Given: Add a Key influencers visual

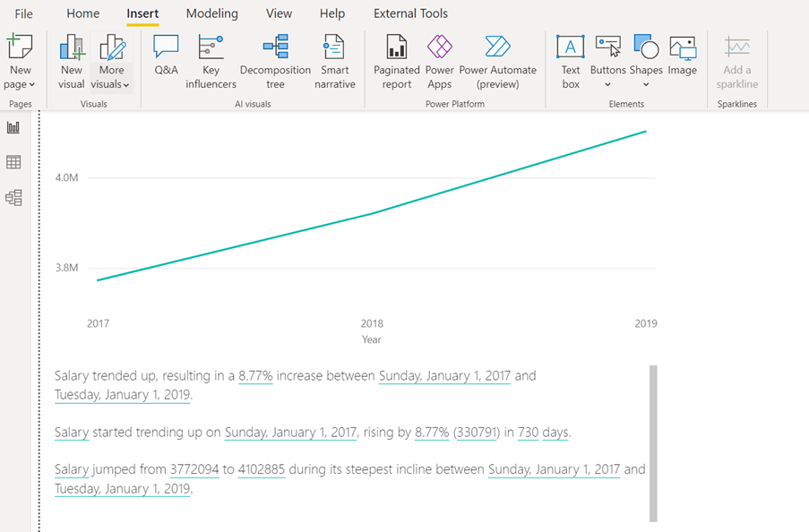Looking at the screenshot, I should click(211, 58).
